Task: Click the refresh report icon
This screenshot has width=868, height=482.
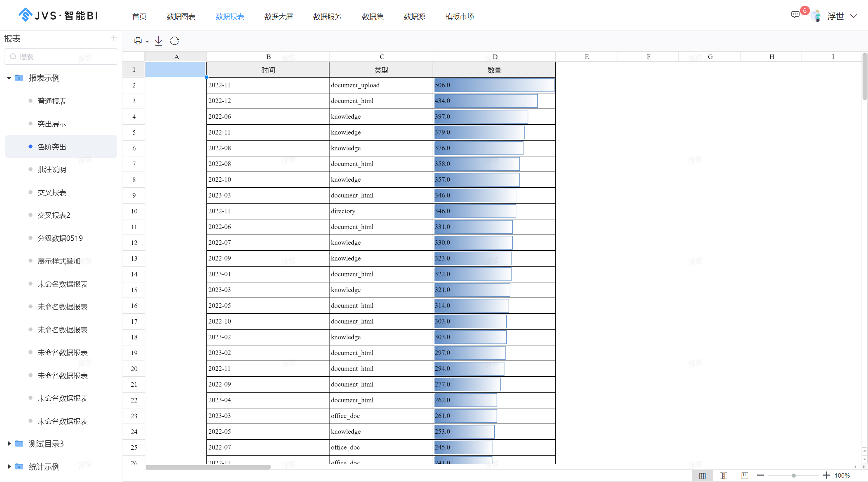Action: pos(174,41)
